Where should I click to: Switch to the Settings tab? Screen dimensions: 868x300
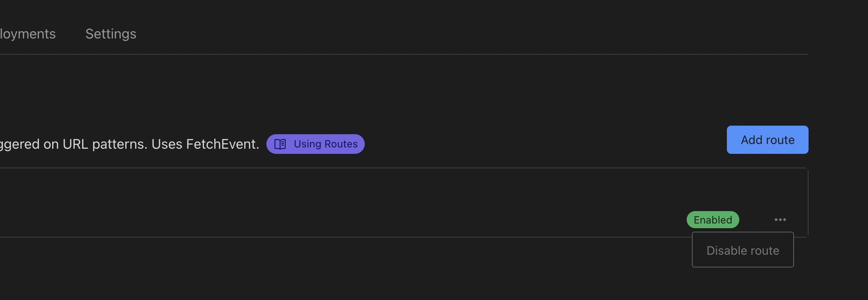pyautogui.click(x=111, y=34)
